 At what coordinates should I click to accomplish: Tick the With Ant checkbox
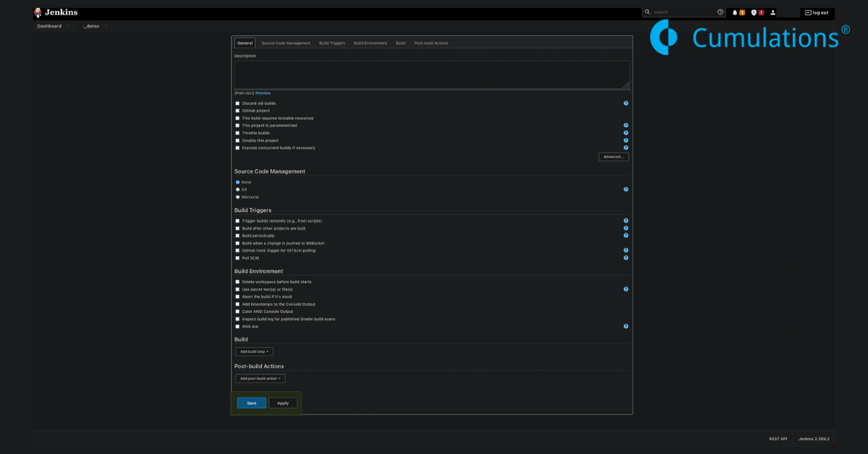(x=237, y=326)
